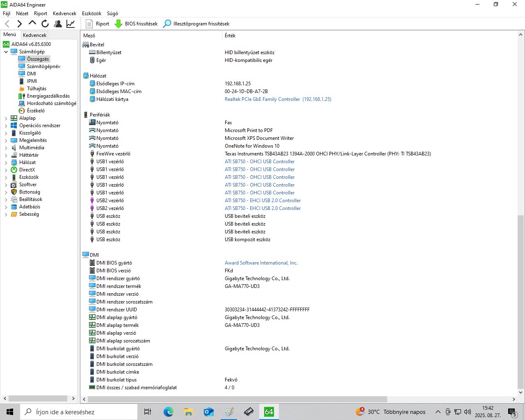Open the Kedvencek menu in menubar
Viewport: 525px width, 420px height.
click(65, 14)
